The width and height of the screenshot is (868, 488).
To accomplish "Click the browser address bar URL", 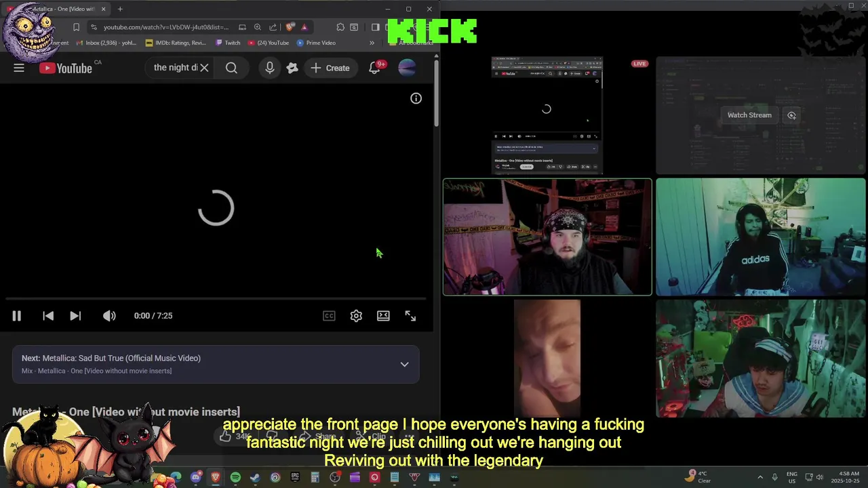I will point(166,27).
